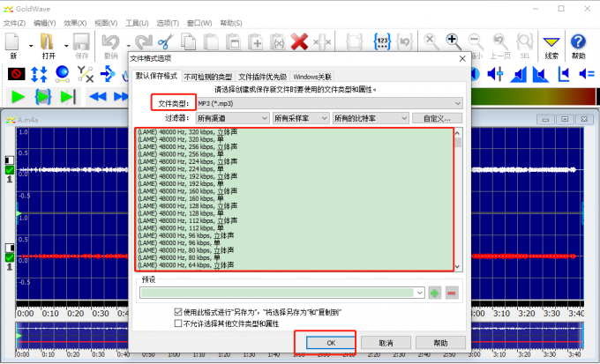600x364 pixels.
Task: Click the blue rewind button
Action: 98,96
